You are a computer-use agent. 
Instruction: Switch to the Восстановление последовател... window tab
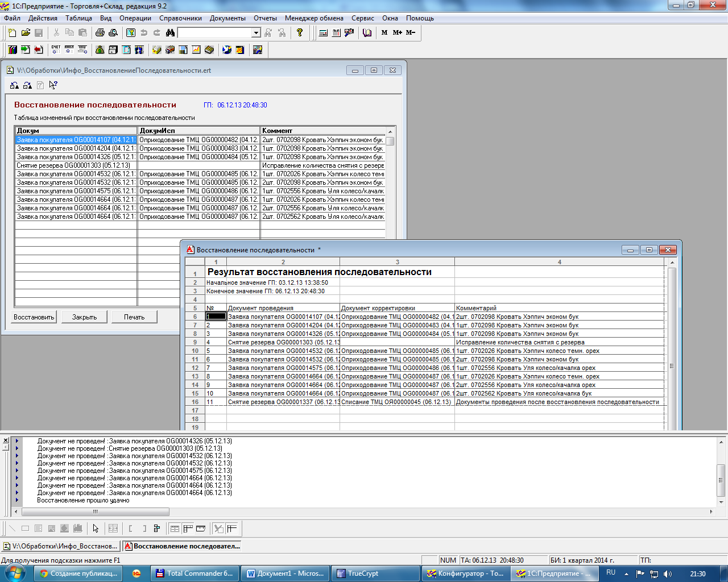coord(182,546)
